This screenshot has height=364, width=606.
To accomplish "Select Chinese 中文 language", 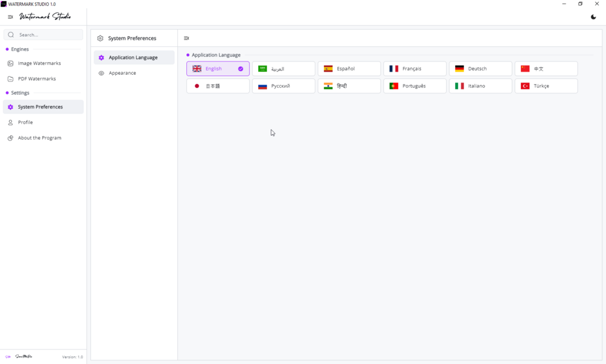I will coord(546,69).
